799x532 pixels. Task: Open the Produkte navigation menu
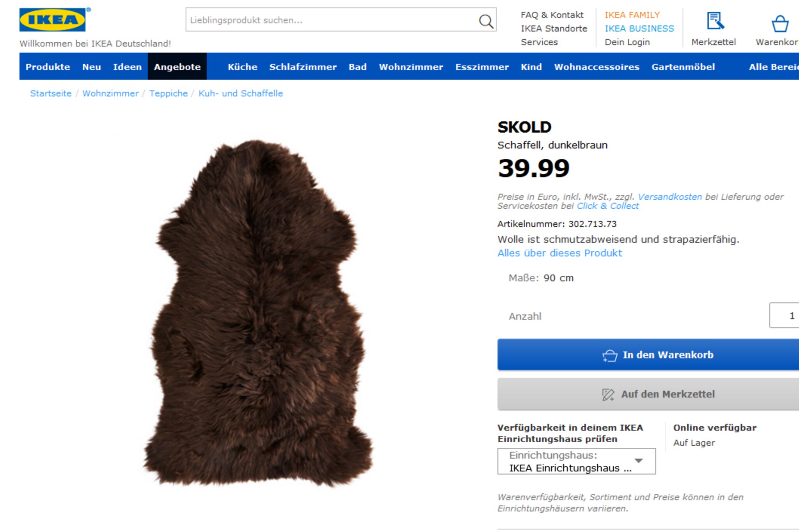48,67
